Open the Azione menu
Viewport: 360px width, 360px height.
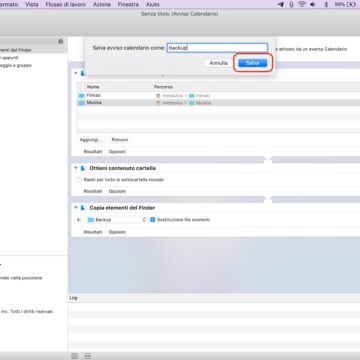pyautogui.click(x=102, y=4)
